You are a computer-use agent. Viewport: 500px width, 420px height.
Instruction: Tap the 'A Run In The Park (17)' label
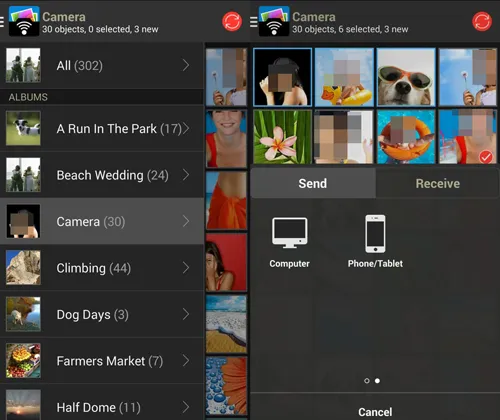click(119, 129)
